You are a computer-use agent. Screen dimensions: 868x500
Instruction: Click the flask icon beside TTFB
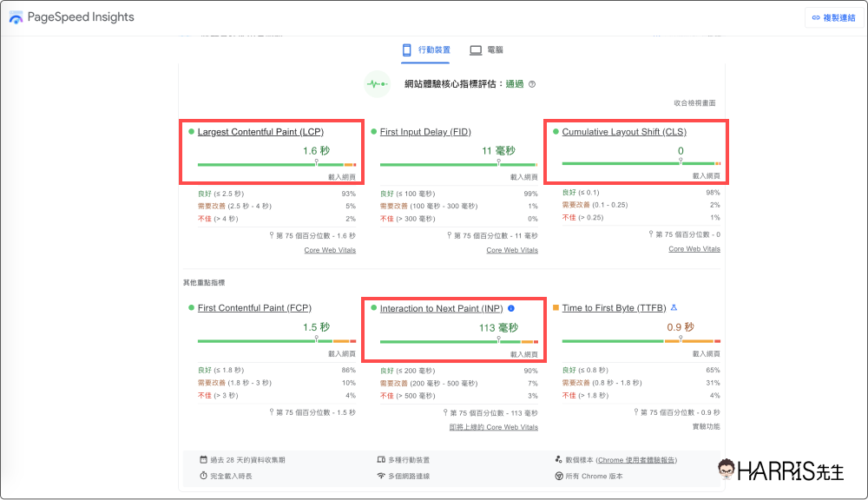coord(674,308)
